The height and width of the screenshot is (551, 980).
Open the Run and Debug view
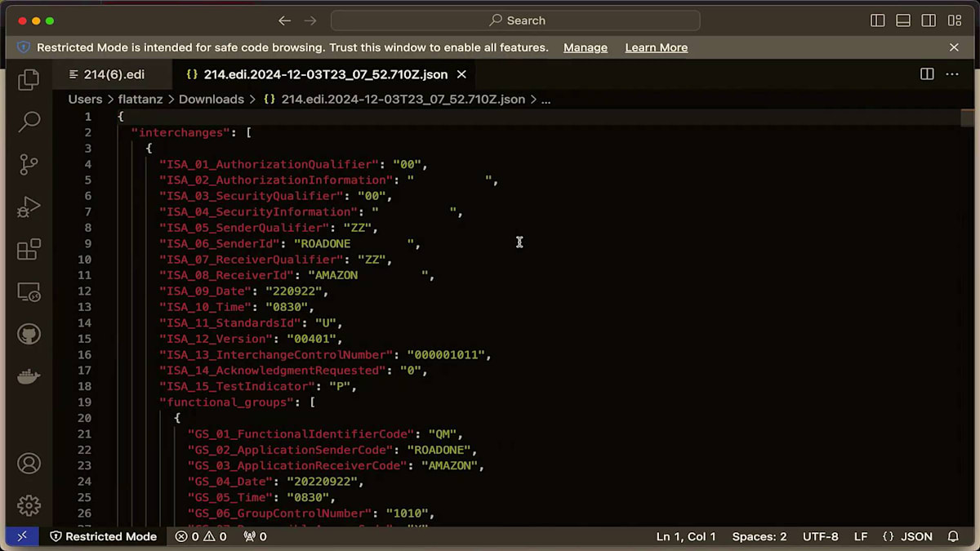29,207
